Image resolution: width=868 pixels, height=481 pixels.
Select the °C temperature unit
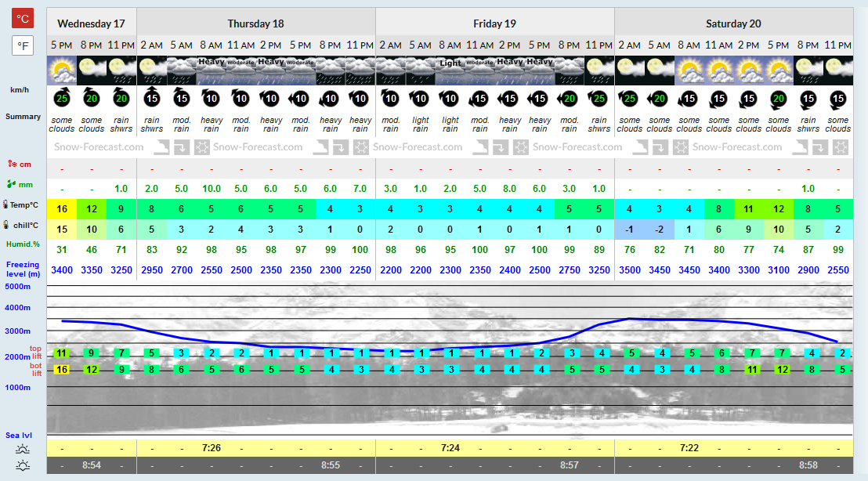23,18
